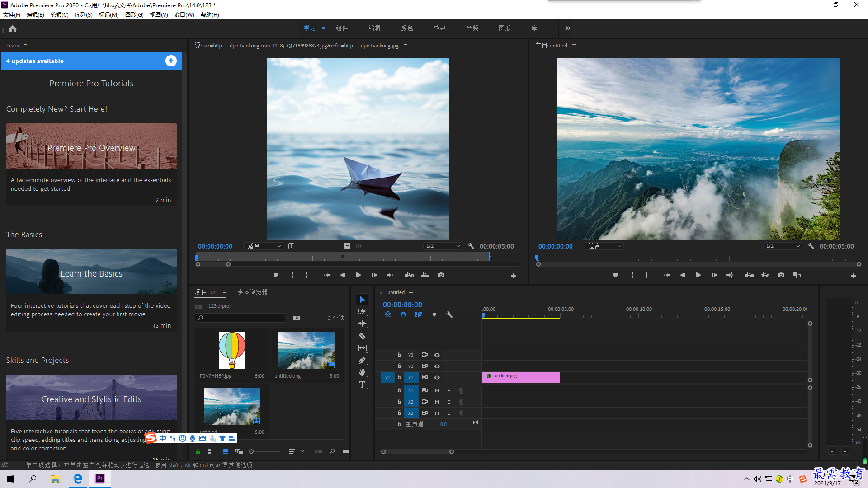Open Premiere Pro Overview tutorial
868x488 pixels.
[91, 146]
